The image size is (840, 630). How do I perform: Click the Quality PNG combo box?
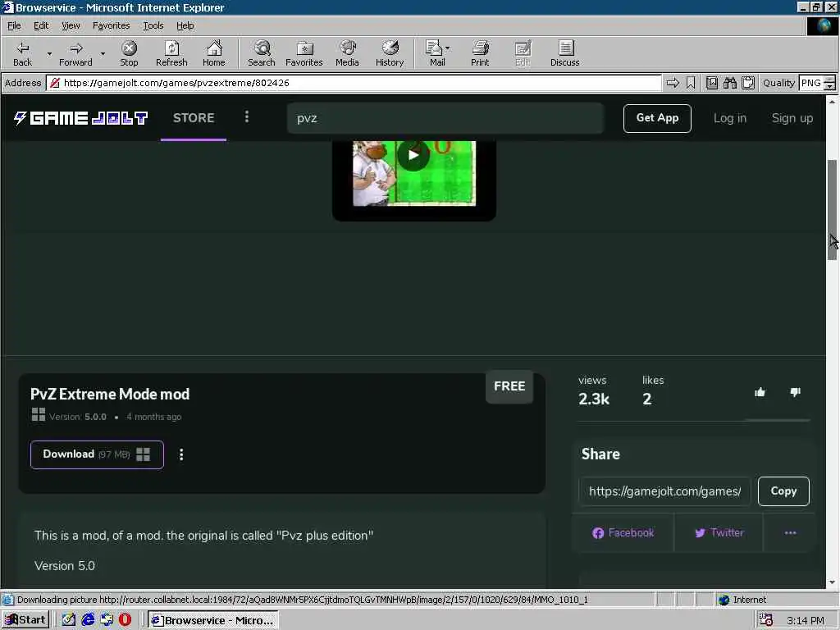(x=811, y=83)
